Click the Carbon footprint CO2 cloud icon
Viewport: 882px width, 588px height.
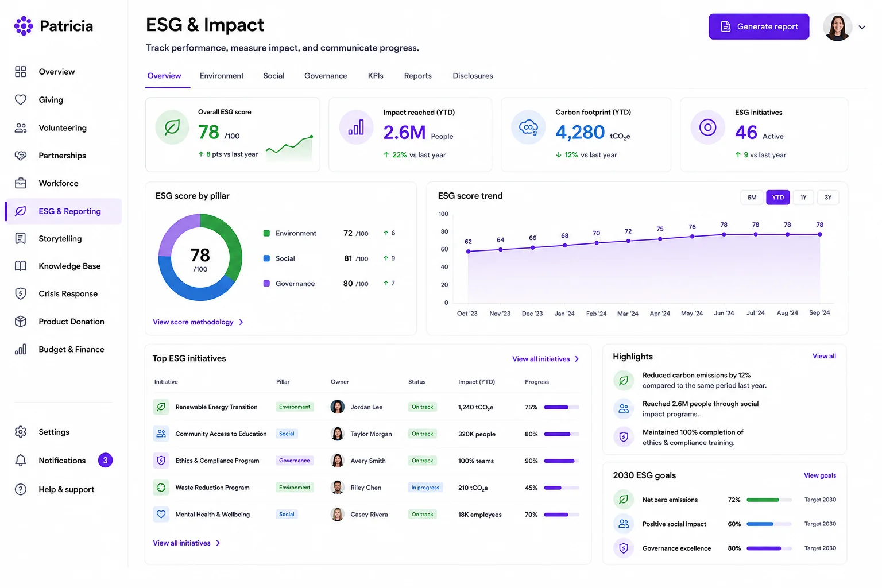(x=528, y=127)
